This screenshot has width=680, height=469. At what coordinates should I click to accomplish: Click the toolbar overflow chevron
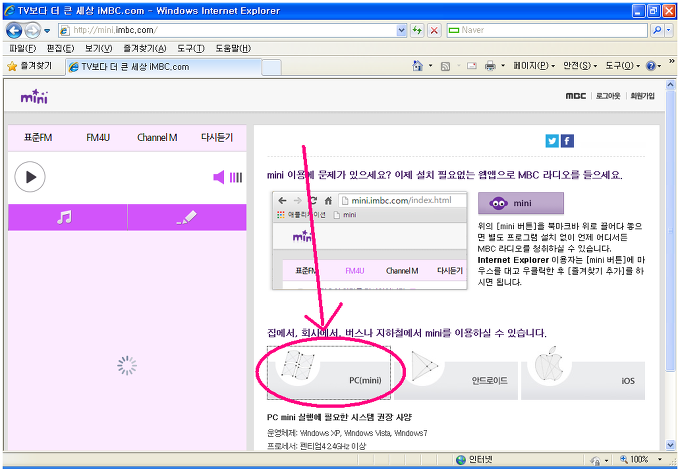tap(671, 62)
